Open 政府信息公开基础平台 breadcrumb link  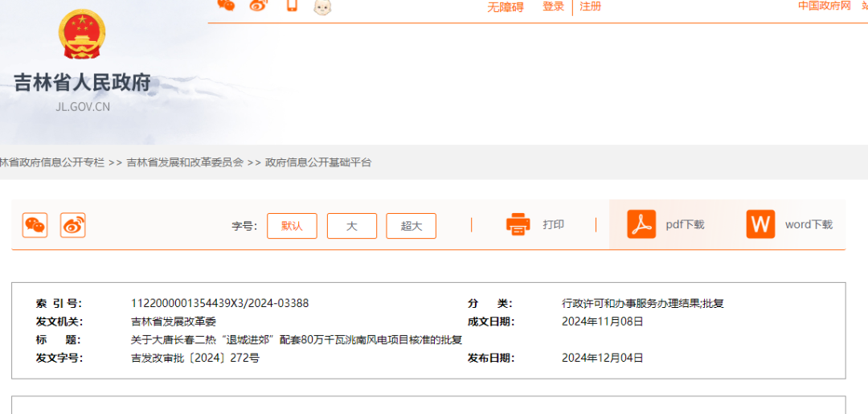318,162
